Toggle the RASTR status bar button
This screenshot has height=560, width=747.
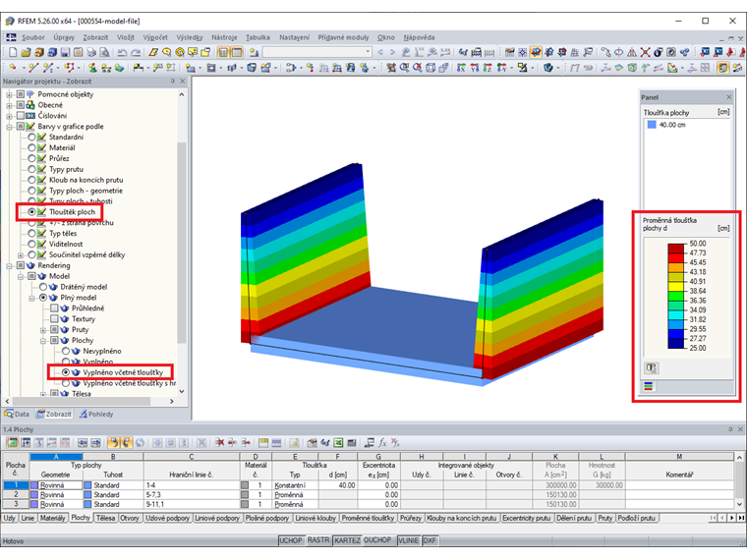tap(317, 540)
